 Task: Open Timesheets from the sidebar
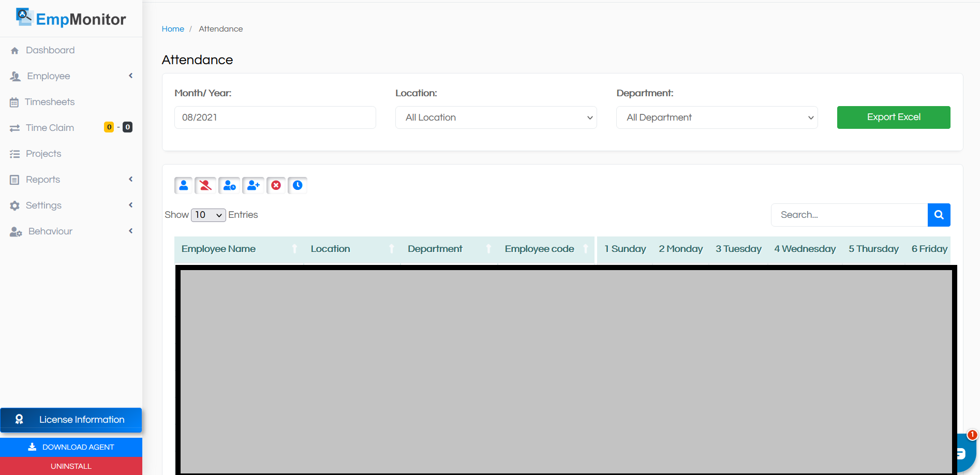[50, 102]
